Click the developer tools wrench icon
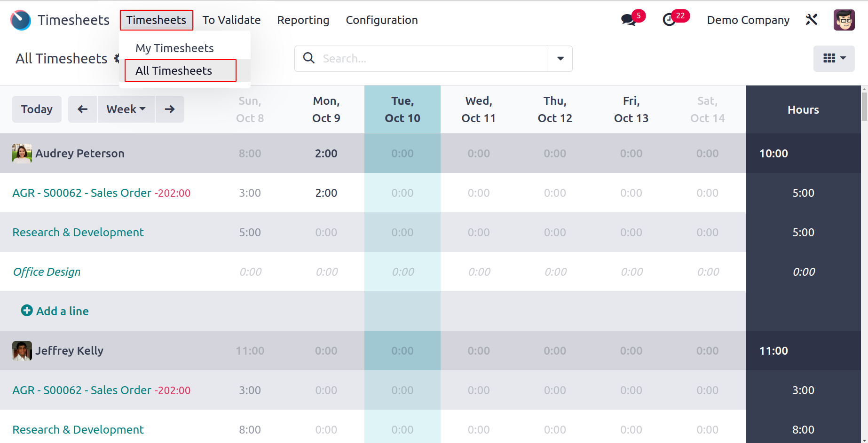 click(812, 20)
